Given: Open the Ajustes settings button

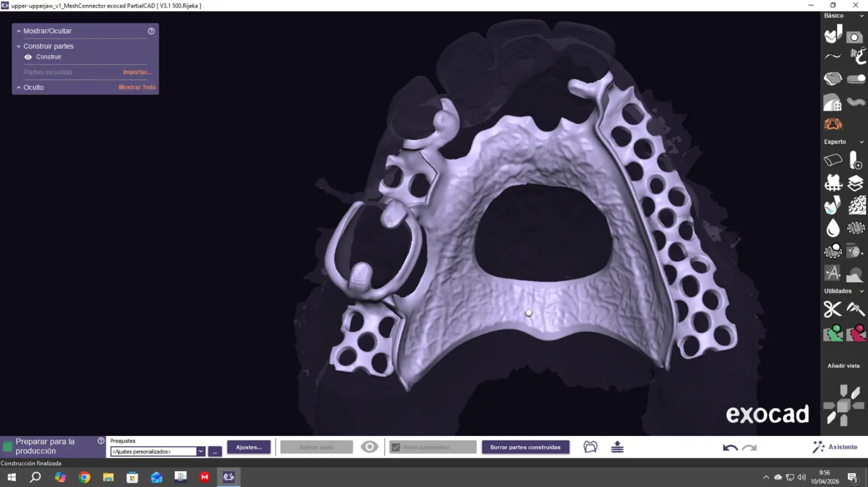Looking at the screenshot, I should (249, 447).
